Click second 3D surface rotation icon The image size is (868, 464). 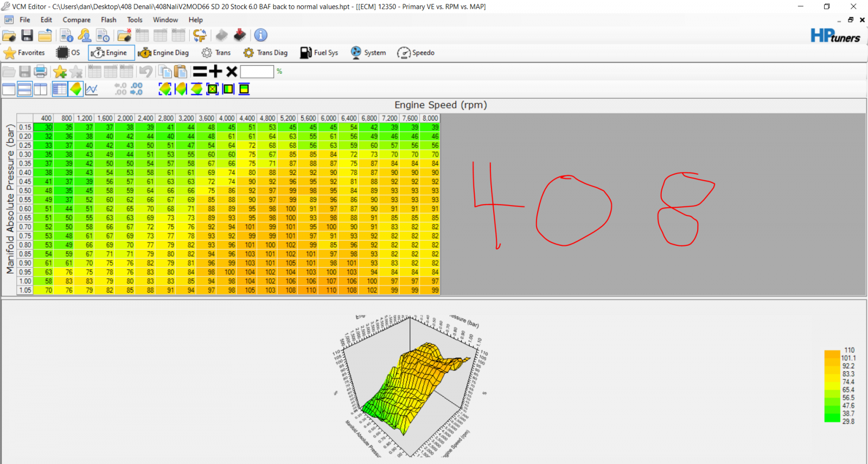click(x=181, y=89)
